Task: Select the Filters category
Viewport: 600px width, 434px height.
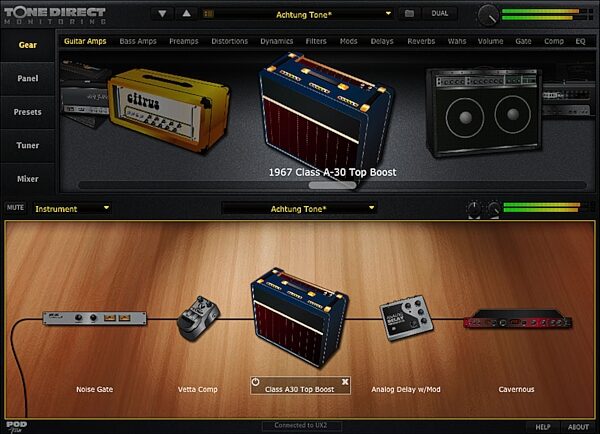Action: click(316, 41)
